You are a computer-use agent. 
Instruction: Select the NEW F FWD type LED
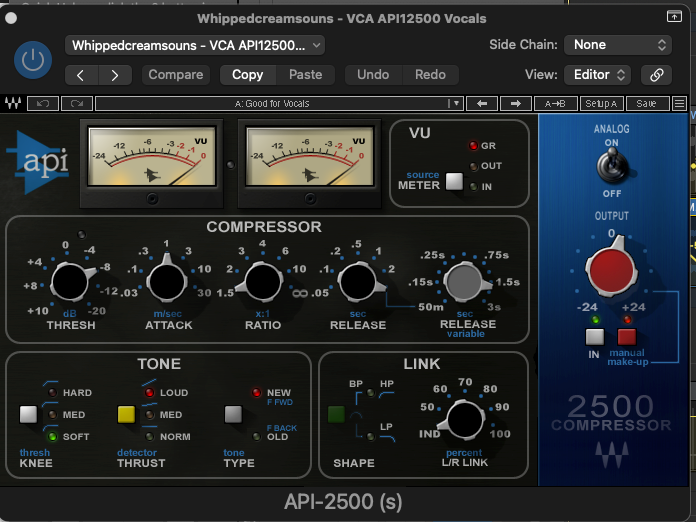[x=256, y=392]
